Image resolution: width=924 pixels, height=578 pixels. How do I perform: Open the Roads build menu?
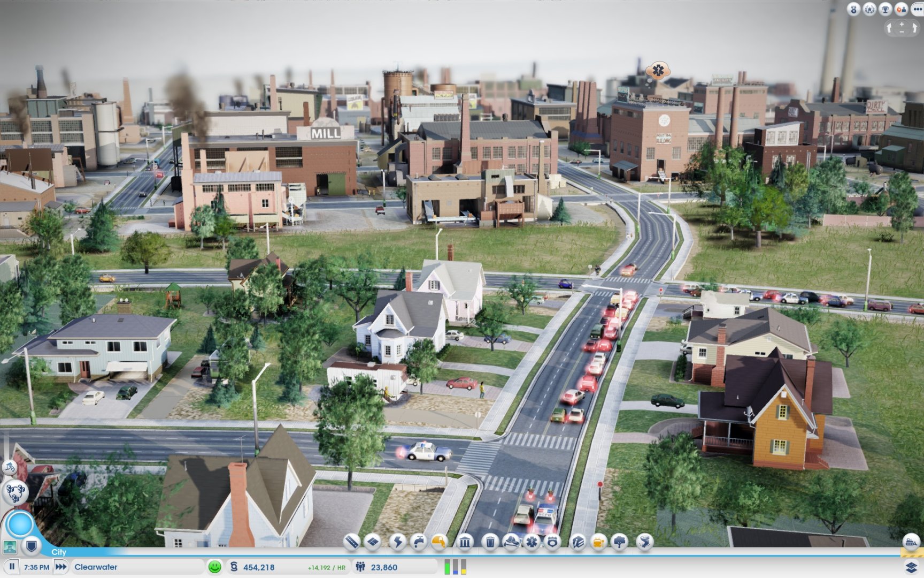tap(352, 542)
